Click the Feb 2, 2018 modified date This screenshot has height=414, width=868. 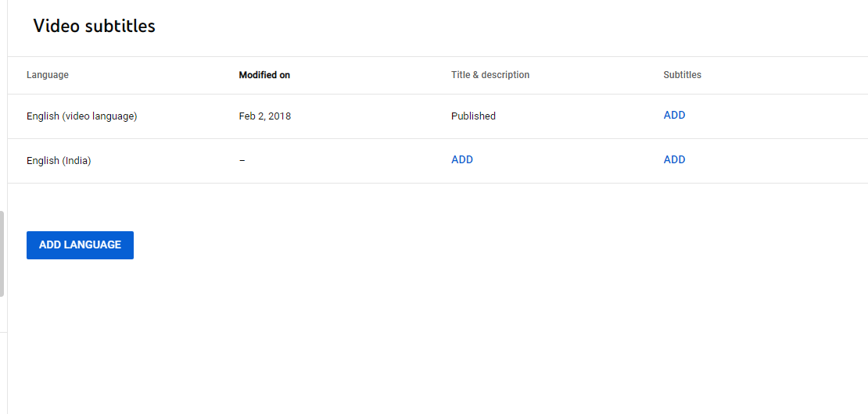tap(264, 116)
